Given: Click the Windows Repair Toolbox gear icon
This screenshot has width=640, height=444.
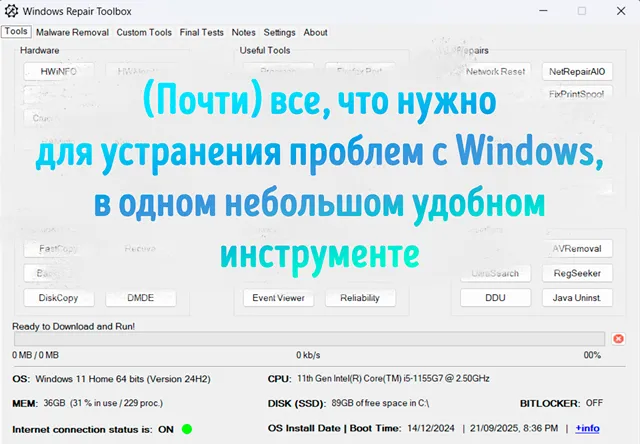Looking at the screenshot, I should 11,11.
